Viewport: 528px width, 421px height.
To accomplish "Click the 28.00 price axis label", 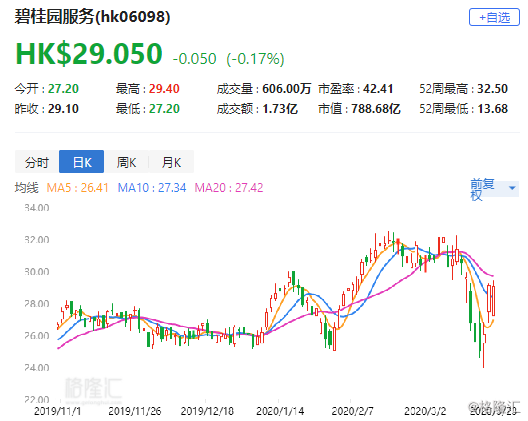I will [37, 304].
